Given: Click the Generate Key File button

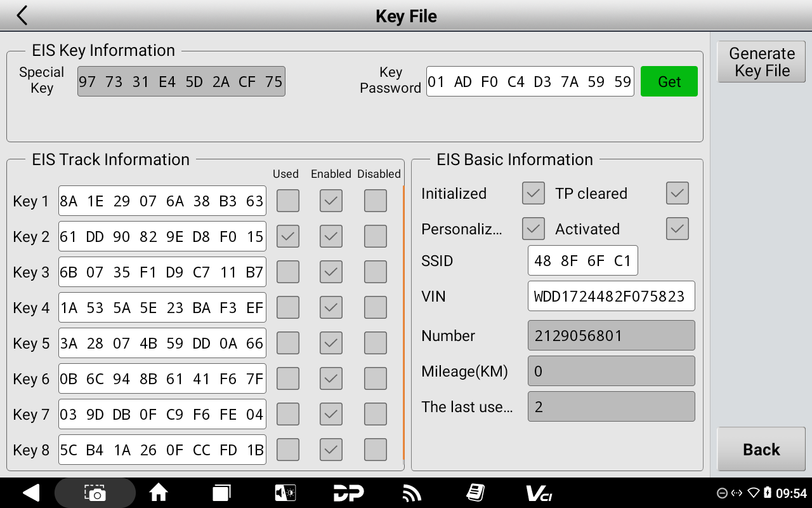Looking at the screenshot, I should click(x=761, y=62).
